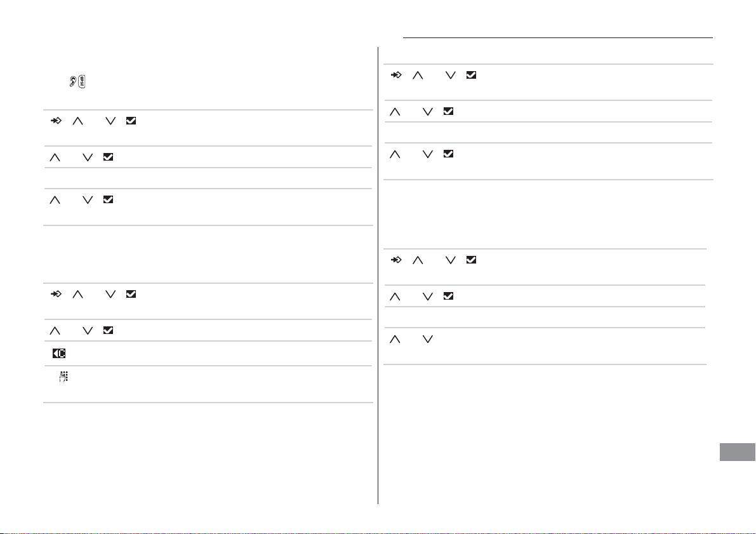Click the ear hearing-aid icon
This screenshot has width=756, height=534.
point(72,82)
